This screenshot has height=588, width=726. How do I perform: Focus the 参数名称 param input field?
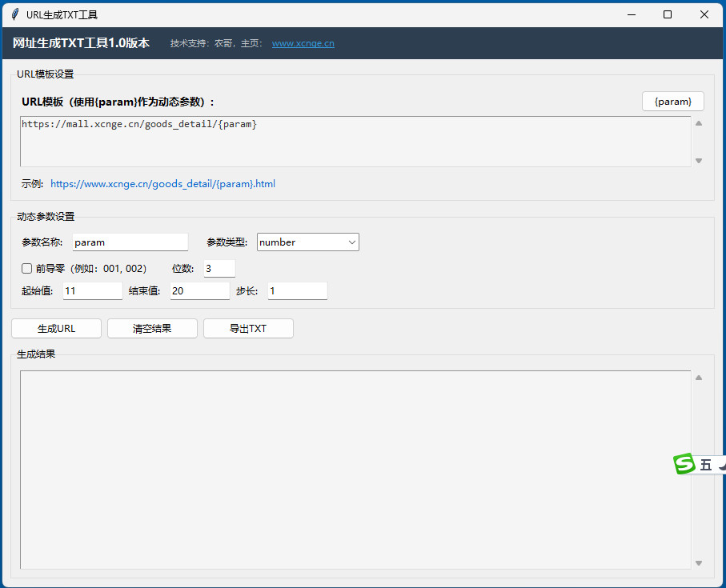coord(130,242)
